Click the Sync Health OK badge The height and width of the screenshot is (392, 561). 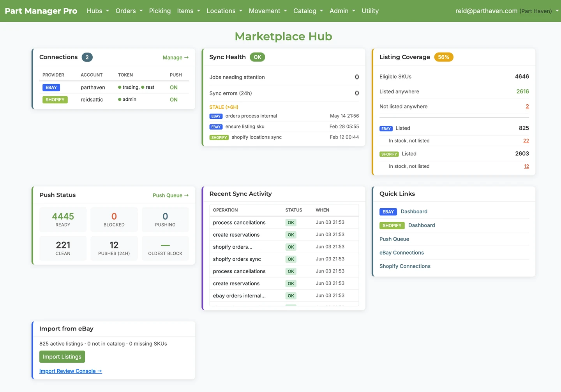coord(258,57)
